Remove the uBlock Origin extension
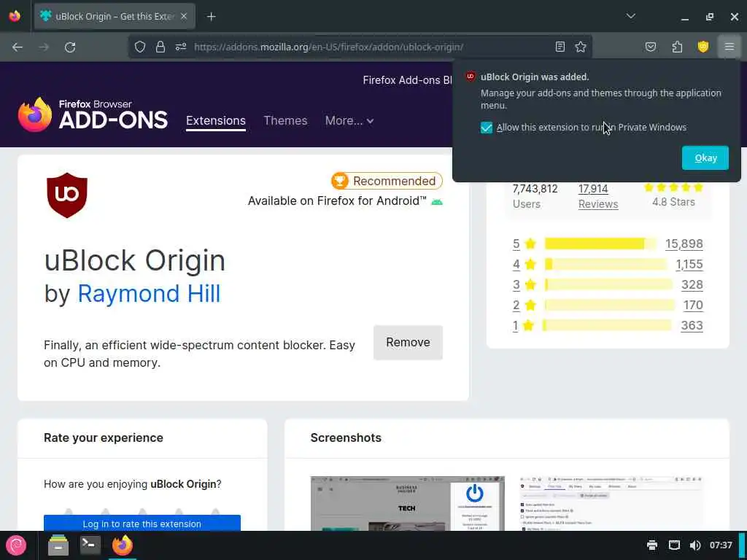The height and width of the screenshot is (560, 747). 408,343
